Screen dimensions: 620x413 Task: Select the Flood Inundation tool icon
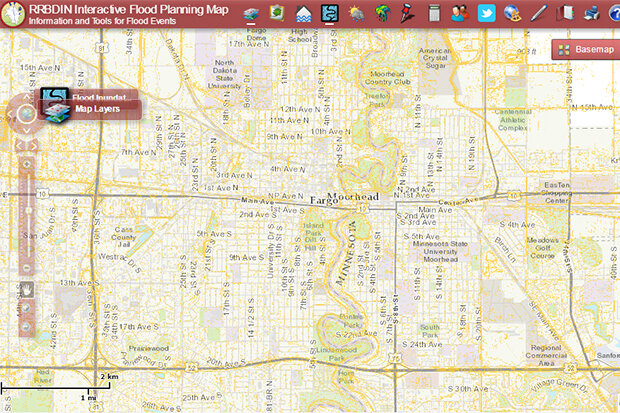coord(330,13)
